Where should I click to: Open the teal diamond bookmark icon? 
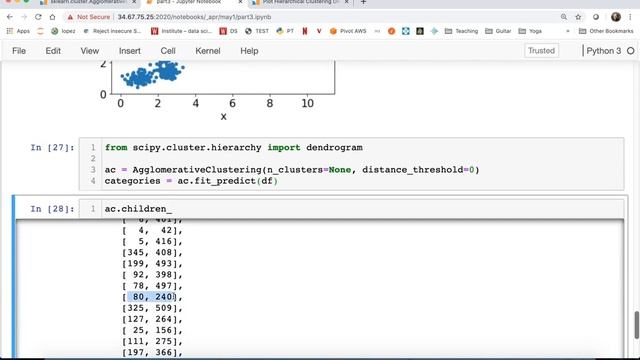pos(434,31)
